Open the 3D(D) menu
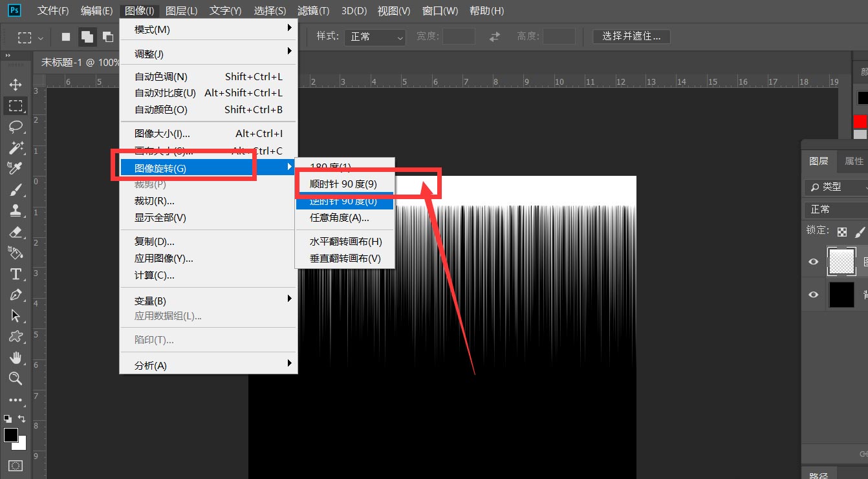This screenshot has width=868, height=479. pos(354,11)
